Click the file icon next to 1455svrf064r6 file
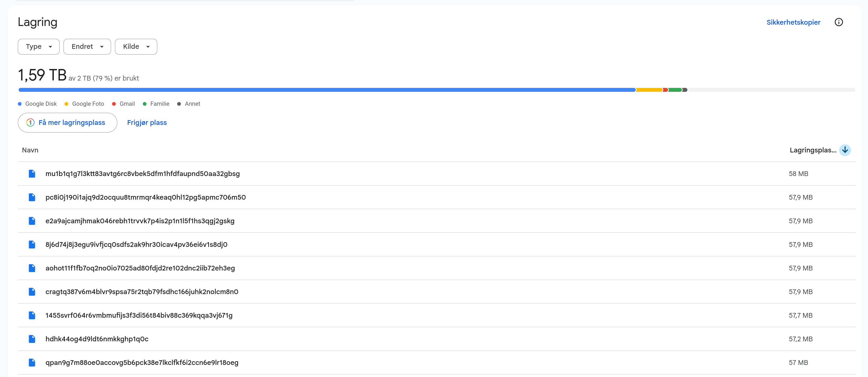868x377 pixels. click(x=32, y=315)
